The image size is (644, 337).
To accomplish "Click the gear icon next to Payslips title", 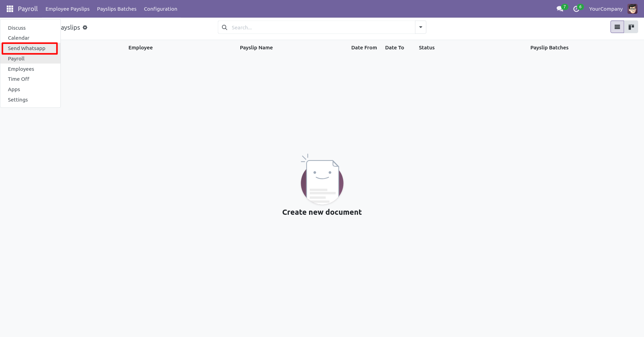I will coord(85,27).
